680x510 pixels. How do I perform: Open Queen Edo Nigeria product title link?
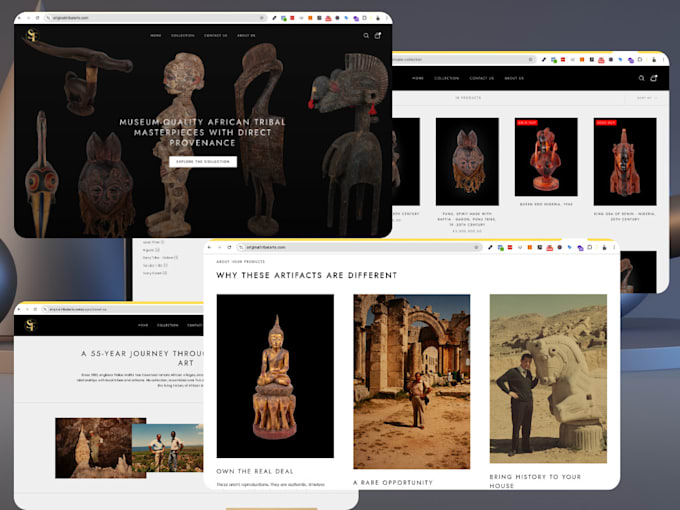click(546, 204)
